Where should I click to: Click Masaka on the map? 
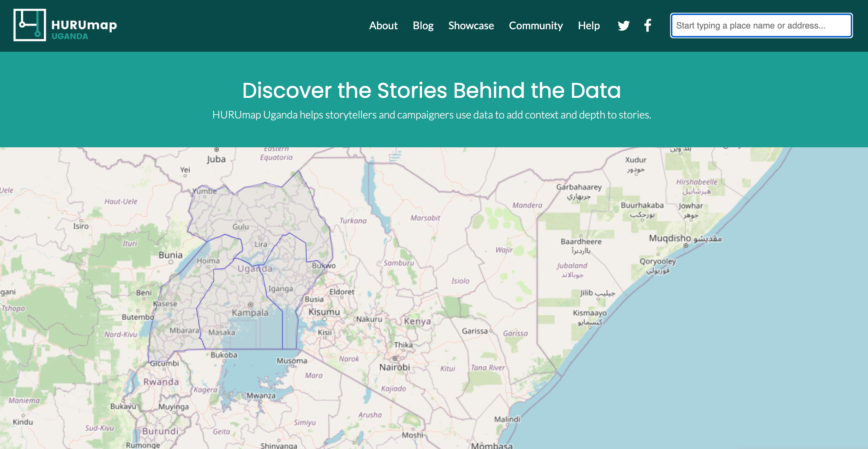[x=221, y=332]
